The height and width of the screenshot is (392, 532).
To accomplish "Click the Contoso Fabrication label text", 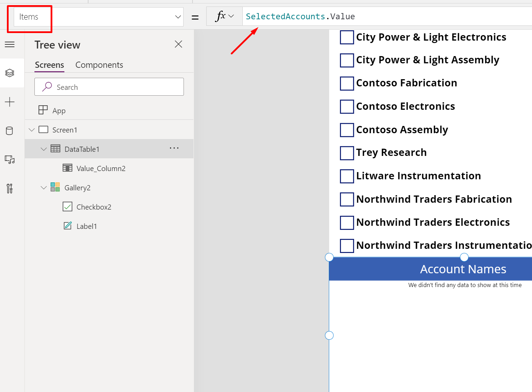I will (x=407, y=83).
